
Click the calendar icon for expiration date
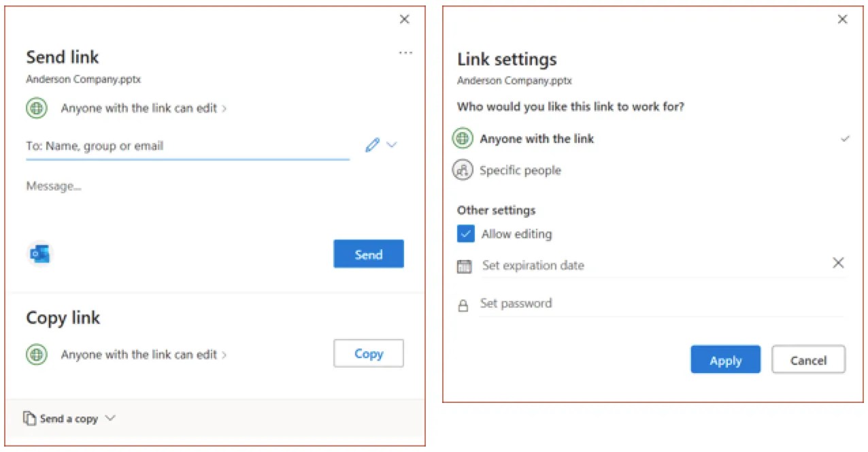pos(464,266)
